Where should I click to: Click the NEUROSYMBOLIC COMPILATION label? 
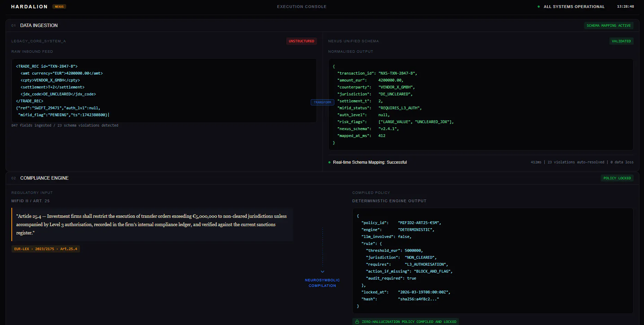[x=323, y=283]
